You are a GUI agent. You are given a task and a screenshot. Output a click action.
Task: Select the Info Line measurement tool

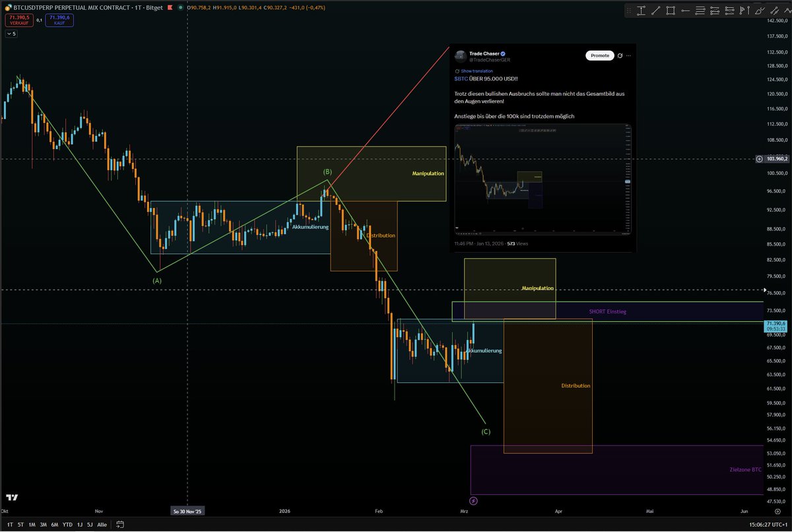pyautogui.click(x=642, y=9)
